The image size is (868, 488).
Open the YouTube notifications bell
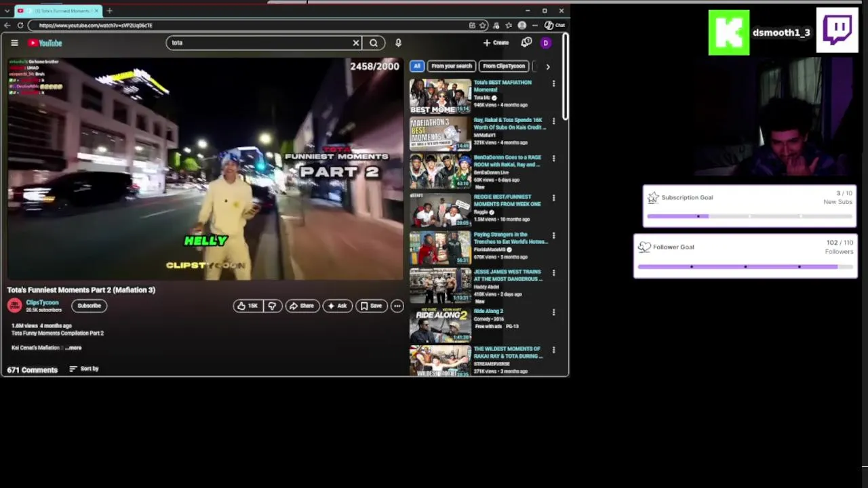point(526,43)
